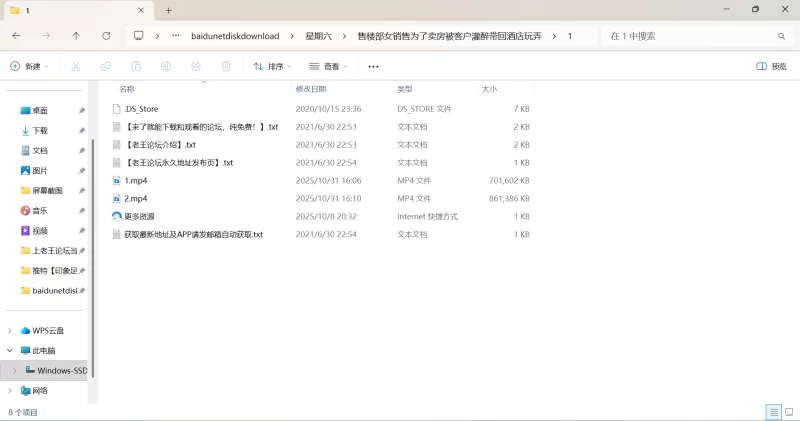Expand the WPS云盘 tree node
800x421 pixels.
point(10,331)
